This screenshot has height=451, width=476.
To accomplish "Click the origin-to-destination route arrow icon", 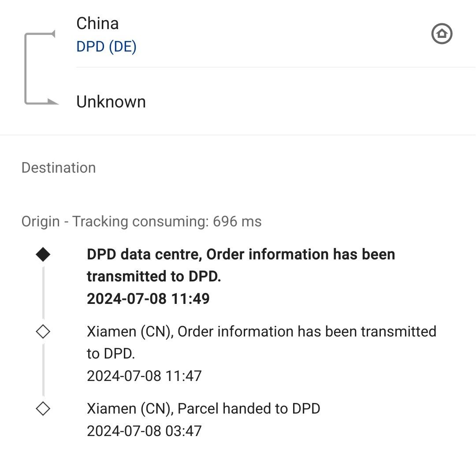I will 41,68.
